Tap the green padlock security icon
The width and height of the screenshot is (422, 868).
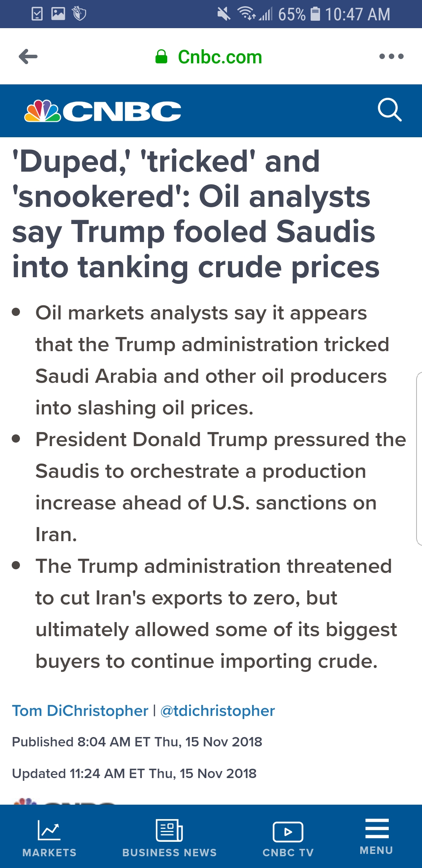pyautogui.click(x=161, y=57)
